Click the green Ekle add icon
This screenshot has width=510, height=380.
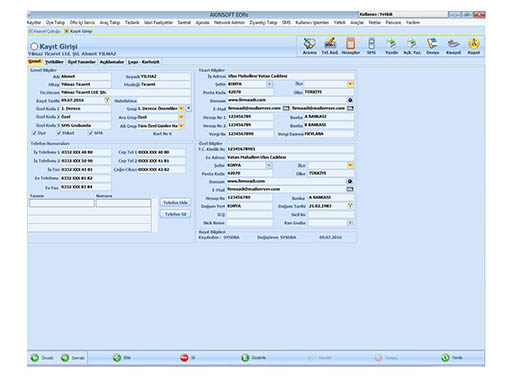pos(117,358)
